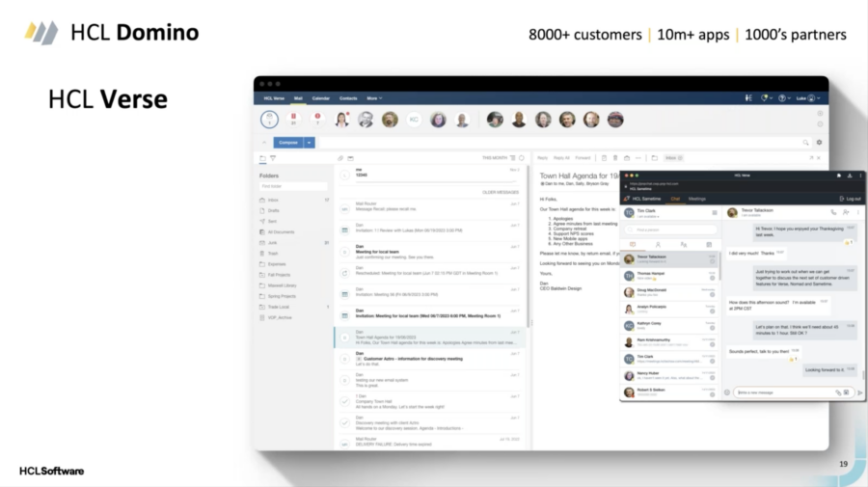This screenshot has height=487, width=868.
Task: Show the folders view icon above Folders
Action: [x=263, y=158]
